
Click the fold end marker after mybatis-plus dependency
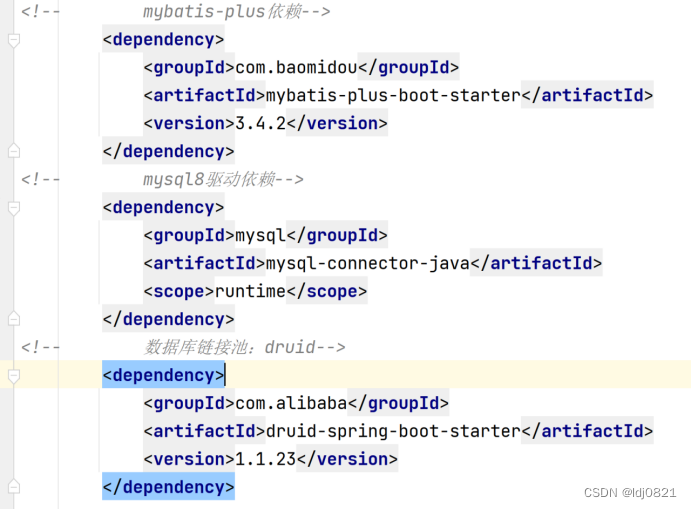point(14,151)
